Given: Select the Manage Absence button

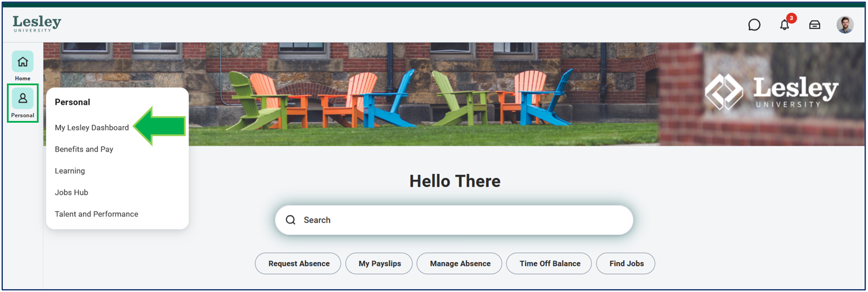Looking at the screenshot, I should coord(459,263).
